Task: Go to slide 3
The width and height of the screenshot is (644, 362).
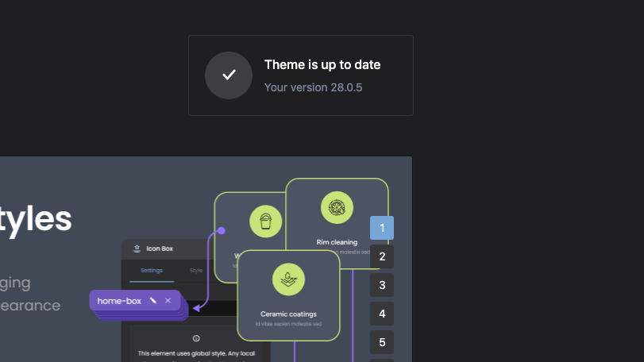Action: (382, 285)
